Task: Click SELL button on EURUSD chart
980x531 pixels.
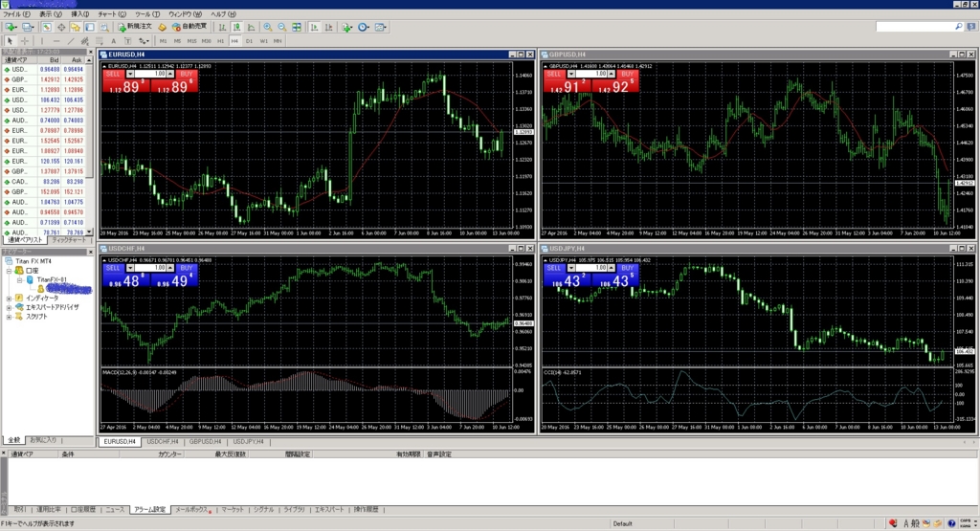Action: click(113, 74)
